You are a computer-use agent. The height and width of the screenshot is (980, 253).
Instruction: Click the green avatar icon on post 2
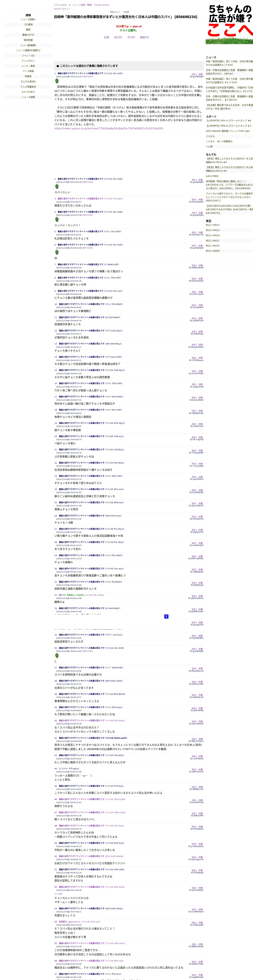57,186
